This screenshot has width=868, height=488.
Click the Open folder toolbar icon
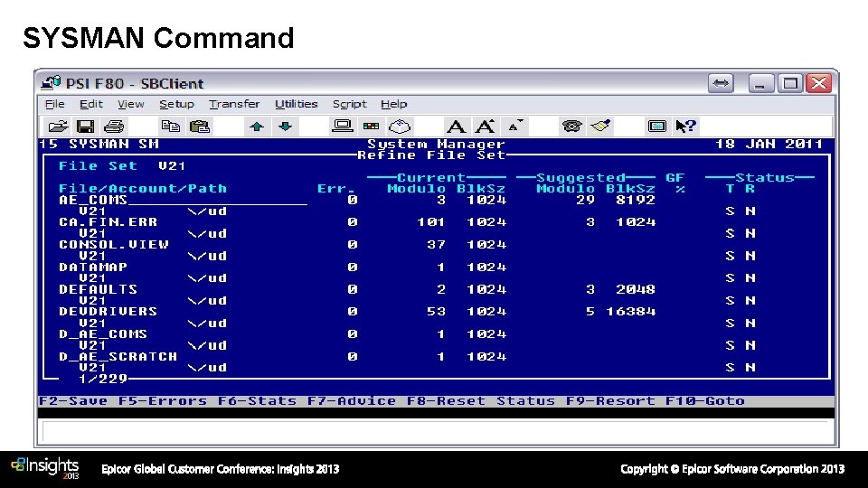[58, 127]
